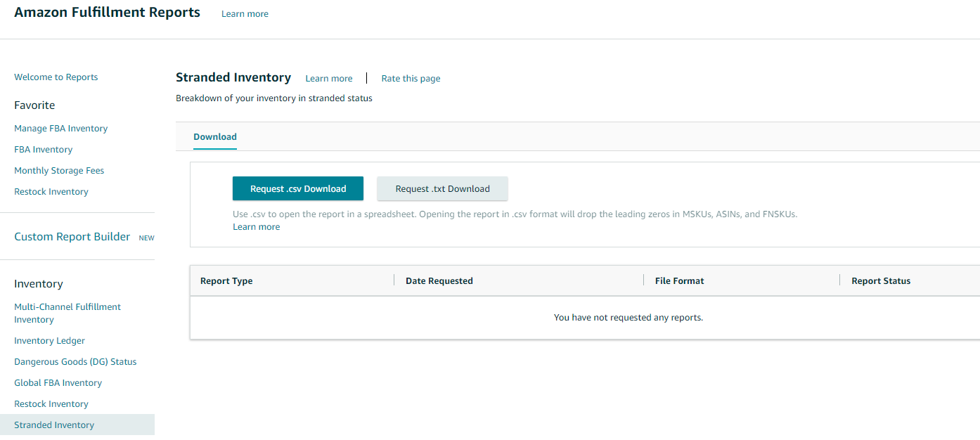980x440 pixels.
Task: Select the Favorite section heading
Action: (34, 105)
